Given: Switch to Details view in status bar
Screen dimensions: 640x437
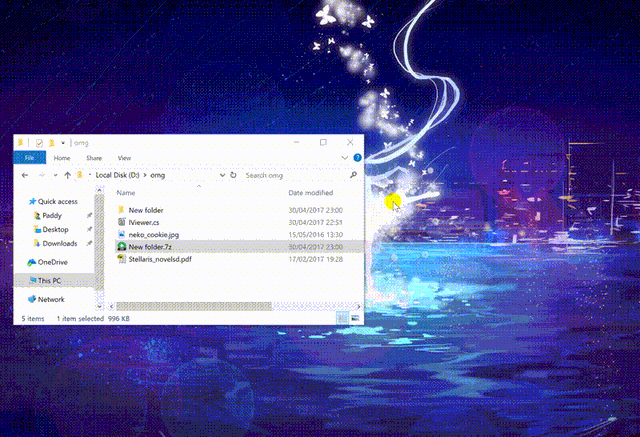Looking at the screenshot, I should (342, 318).
